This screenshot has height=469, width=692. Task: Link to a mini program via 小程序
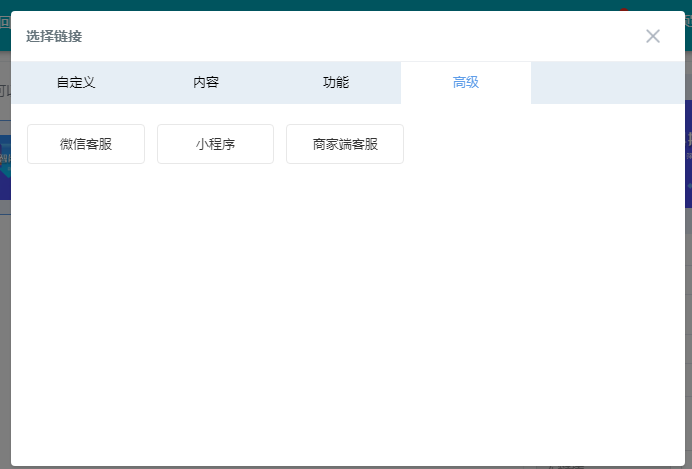point(215,144)
